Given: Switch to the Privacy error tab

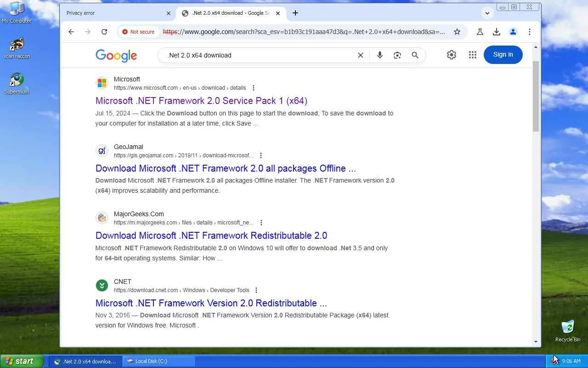Looking at the screenshot, I should 118,13.
